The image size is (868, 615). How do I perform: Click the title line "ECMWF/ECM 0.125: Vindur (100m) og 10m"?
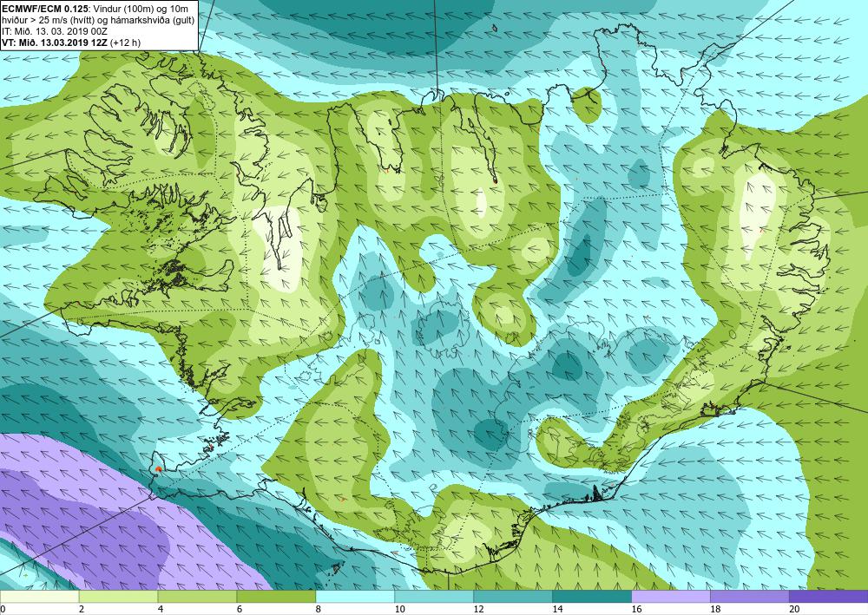click(x=95, y=8)
